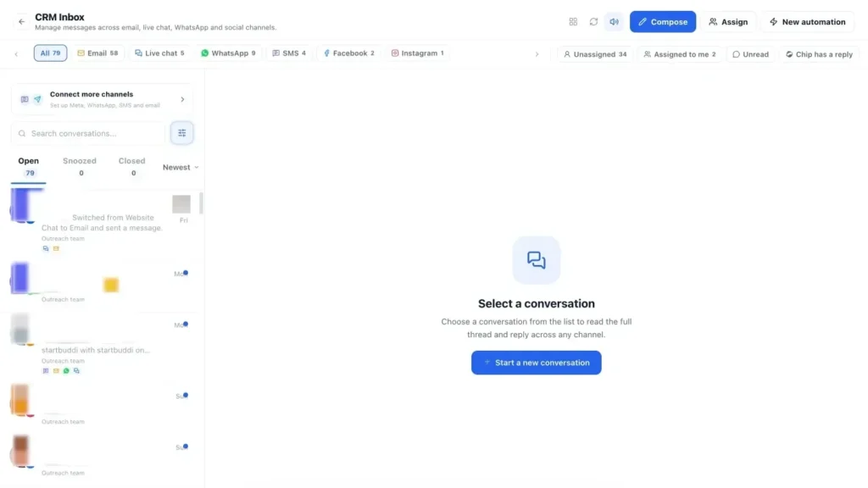Click the chat bubbles icon above Select a conversation

coord(536,260)
